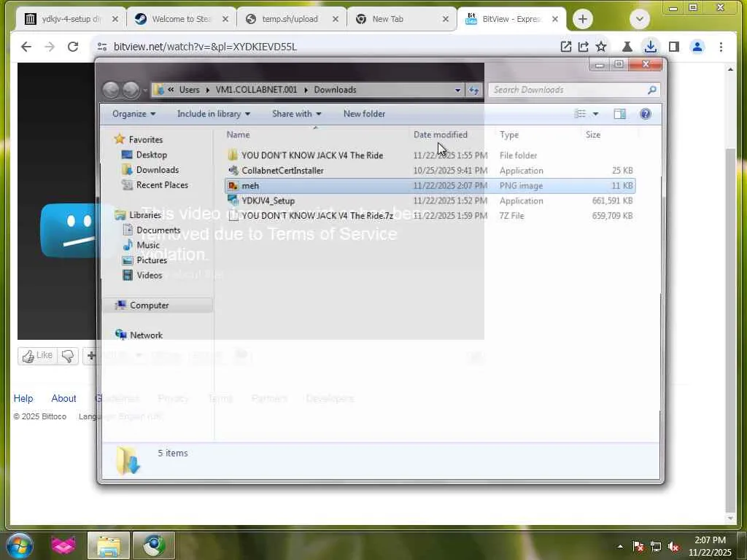
Task: Click the Windows Explorer taskbar icon
Action: [109, 545]
